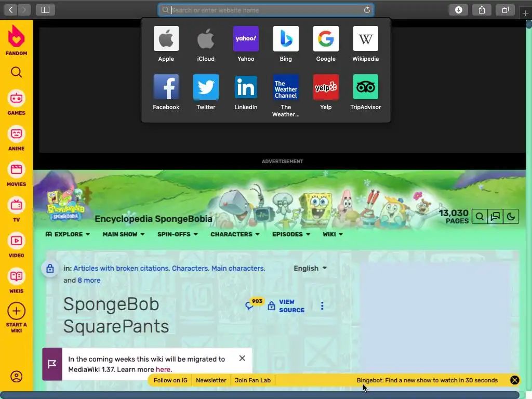Open the Safari Share menu
532x399 pixels.
482,10
